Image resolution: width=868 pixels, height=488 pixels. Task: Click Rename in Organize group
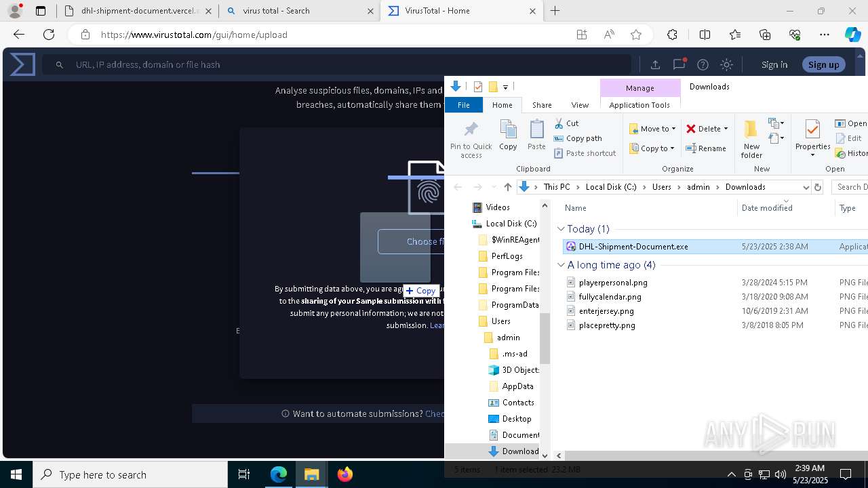point(706,148)
